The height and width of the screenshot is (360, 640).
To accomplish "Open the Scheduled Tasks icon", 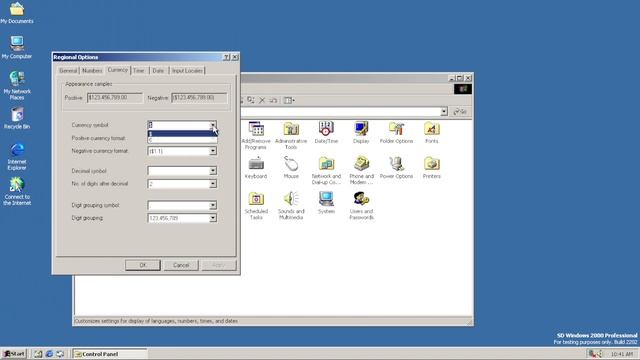I will [x=256, y=205].
